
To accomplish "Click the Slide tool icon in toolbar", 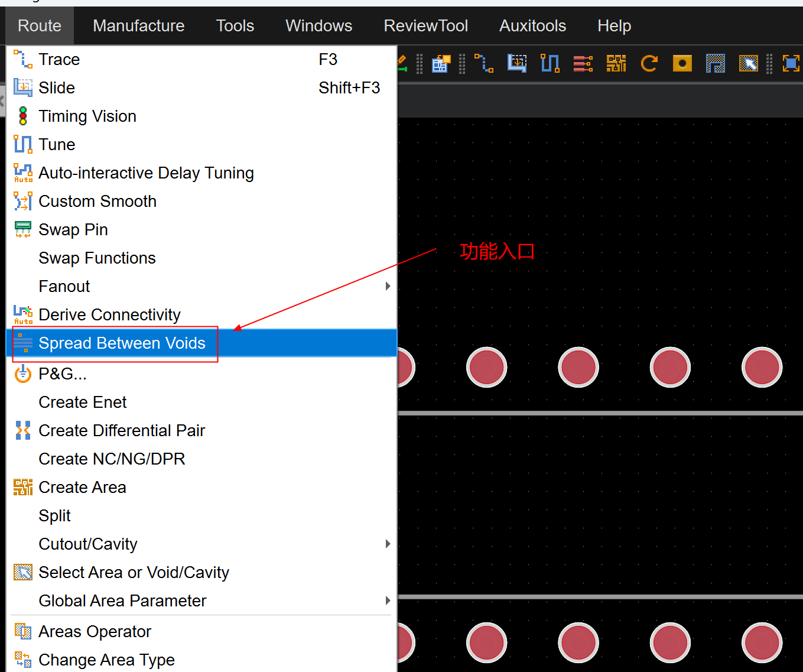I will coord(517,63).
